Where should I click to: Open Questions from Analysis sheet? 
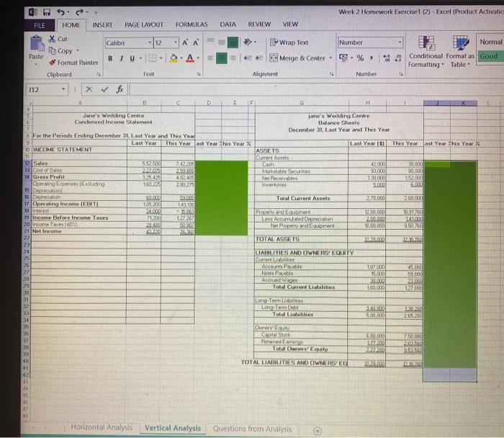tap(252, 429)
